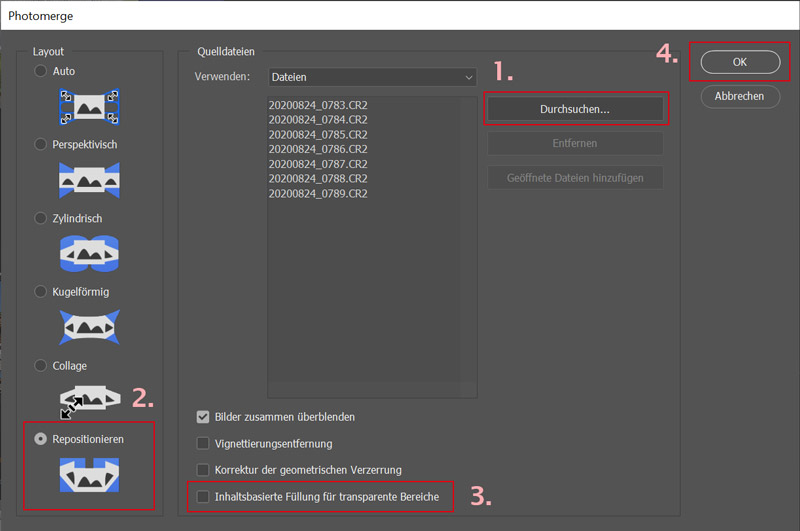Click the Kugelförmig layout preview icon
This screenshot has height=531, width=800.
[89, 327]
